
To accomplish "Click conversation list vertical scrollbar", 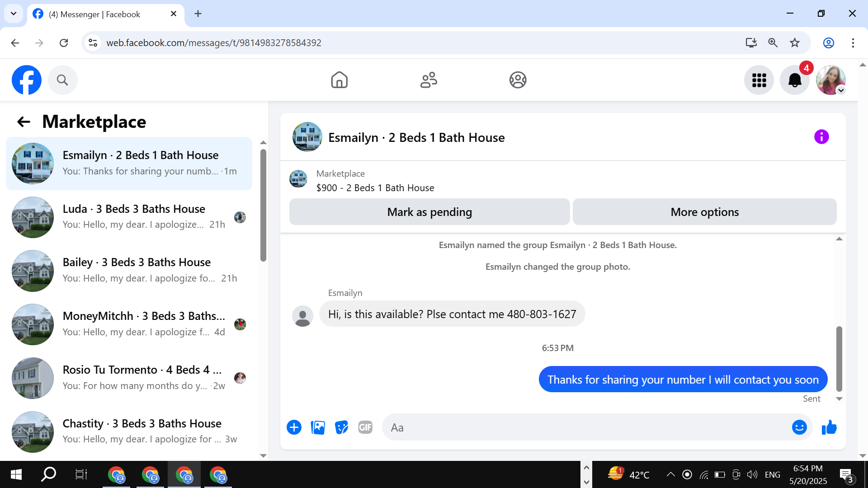I will [x=263, y=206].
